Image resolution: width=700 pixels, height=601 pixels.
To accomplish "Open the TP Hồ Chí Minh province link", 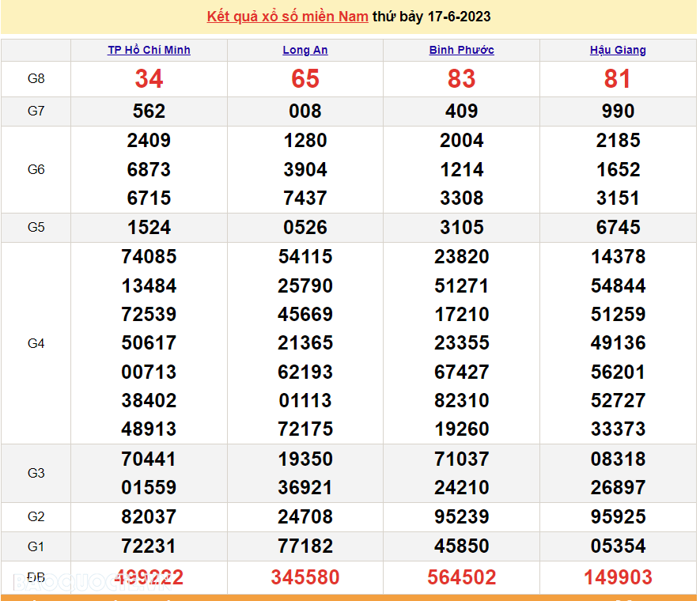I will point(149,50).
